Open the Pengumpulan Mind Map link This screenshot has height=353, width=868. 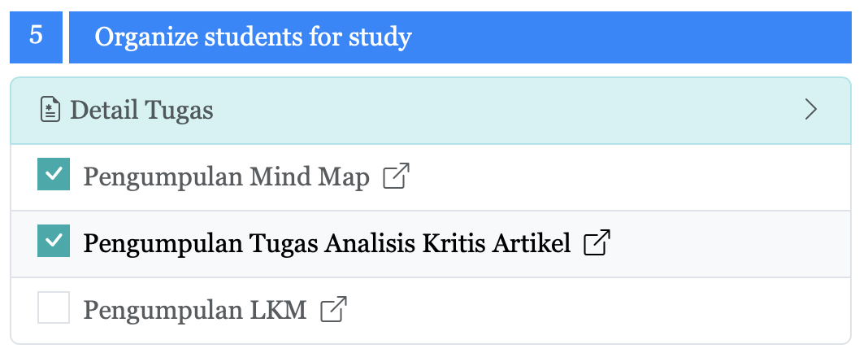(x=226, y=176)
